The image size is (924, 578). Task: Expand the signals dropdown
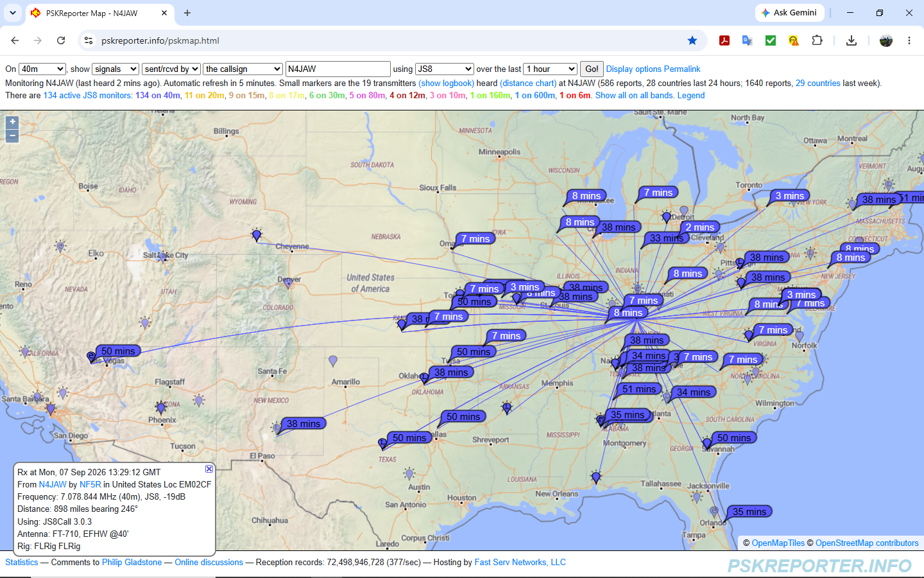click(x=116, y=69)
